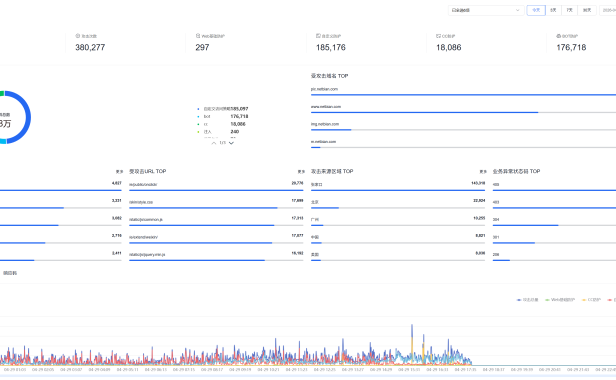Toggle the green Web基础防护 chart legend series

click(x=560, y=300)
